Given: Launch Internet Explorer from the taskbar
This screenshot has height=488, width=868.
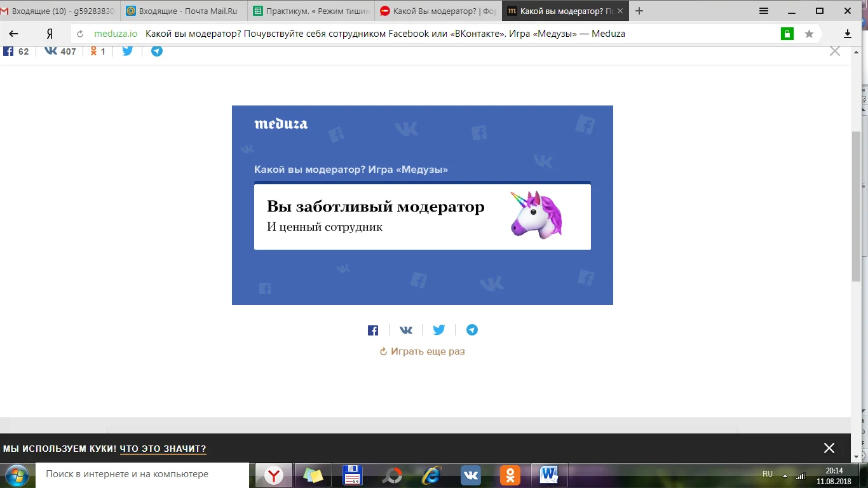Looking at the screenshot, I should [x=431, y=475].
